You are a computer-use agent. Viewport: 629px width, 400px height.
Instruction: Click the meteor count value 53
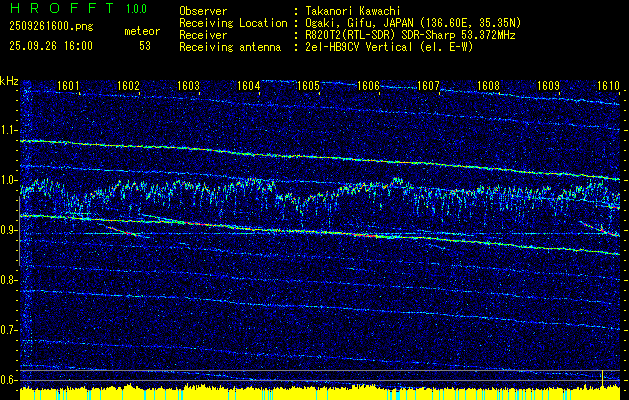(x=145, y=45)
